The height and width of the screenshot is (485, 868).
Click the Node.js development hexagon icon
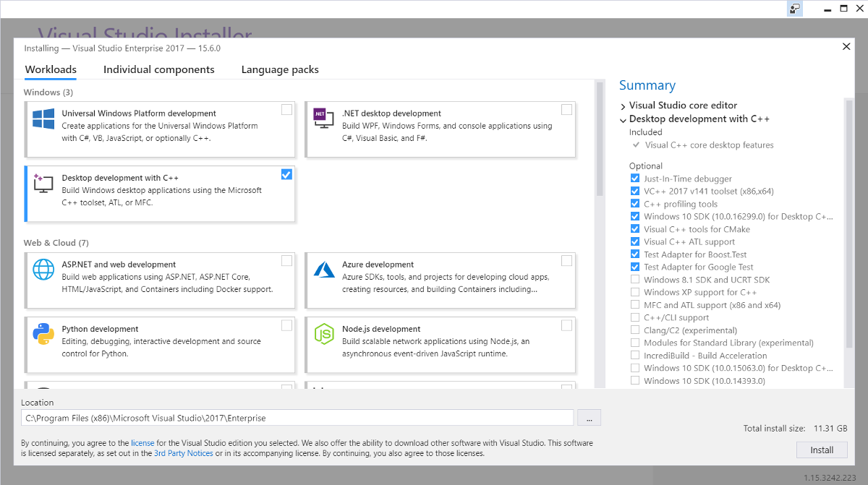(x=323, y=335)
